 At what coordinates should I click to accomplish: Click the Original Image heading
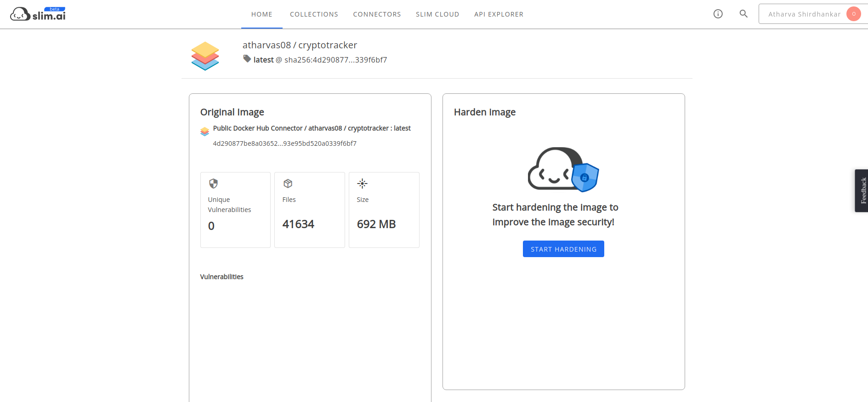[232, 112]
